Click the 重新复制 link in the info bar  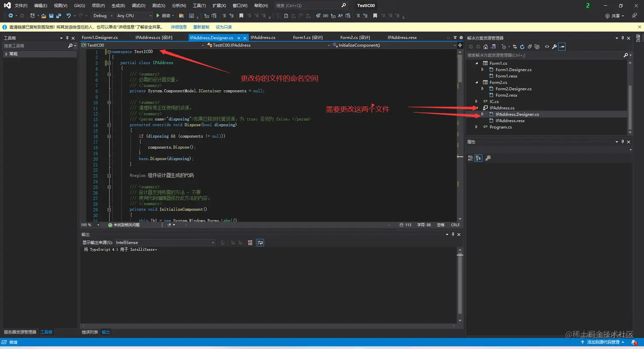click(201, 27)
